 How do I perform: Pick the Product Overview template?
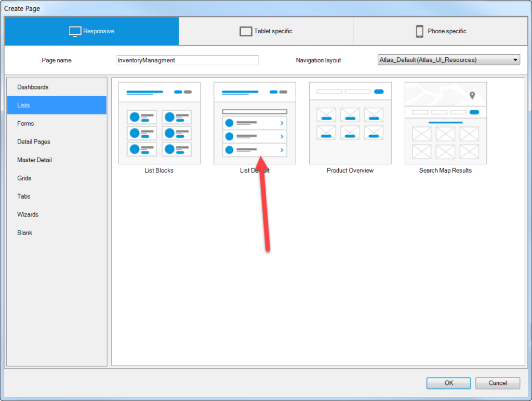click(x=350, y=123)
